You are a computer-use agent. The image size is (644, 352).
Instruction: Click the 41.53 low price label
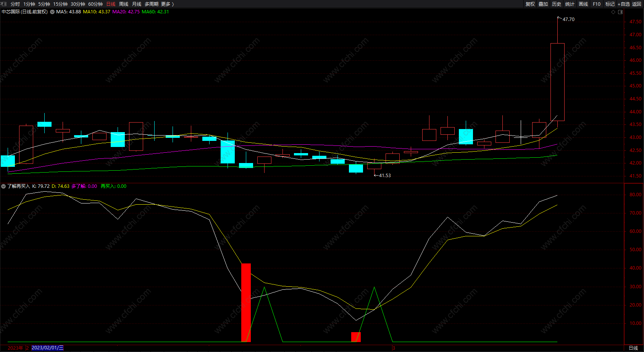pos(385,176)
